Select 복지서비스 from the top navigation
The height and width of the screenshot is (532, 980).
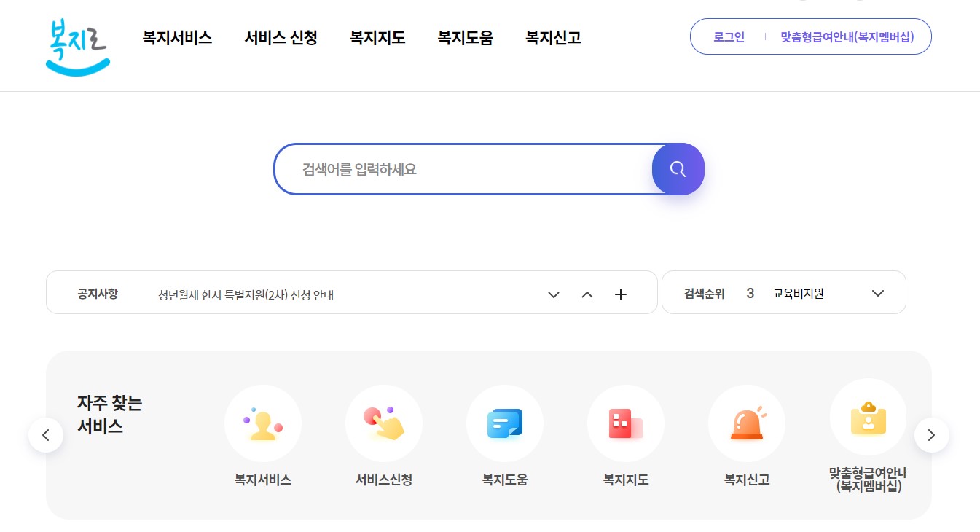[176, 38]
